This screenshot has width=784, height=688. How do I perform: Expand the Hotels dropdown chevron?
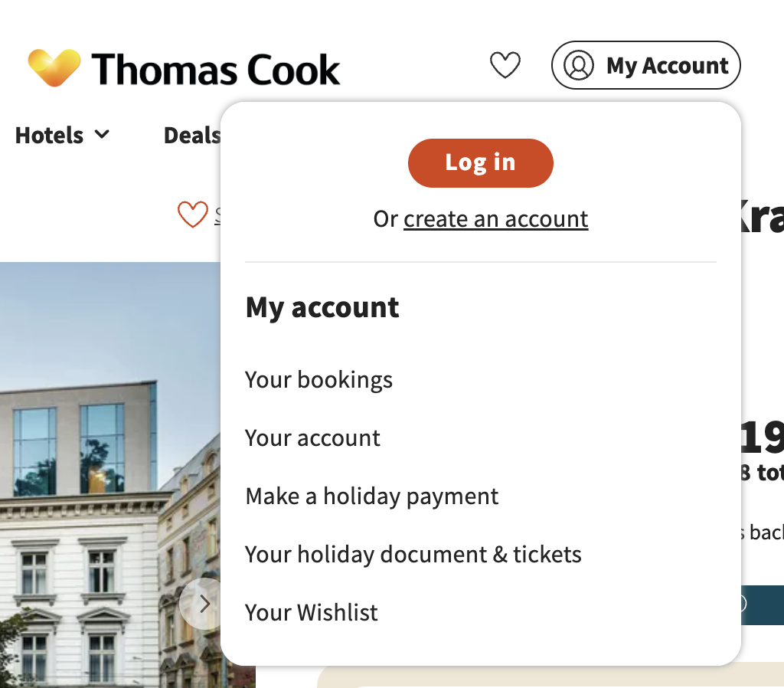click(102, 135)
